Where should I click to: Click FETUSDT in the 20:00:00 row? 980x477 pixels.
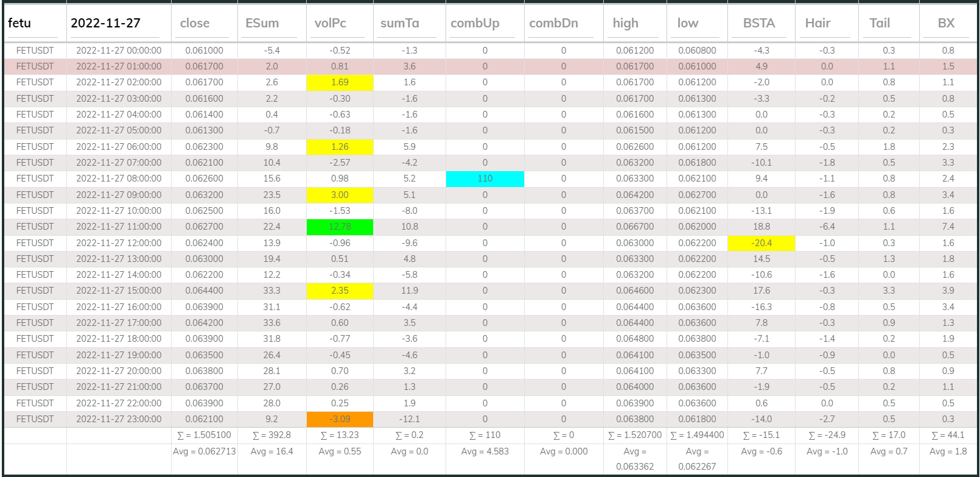pos(35,371)
